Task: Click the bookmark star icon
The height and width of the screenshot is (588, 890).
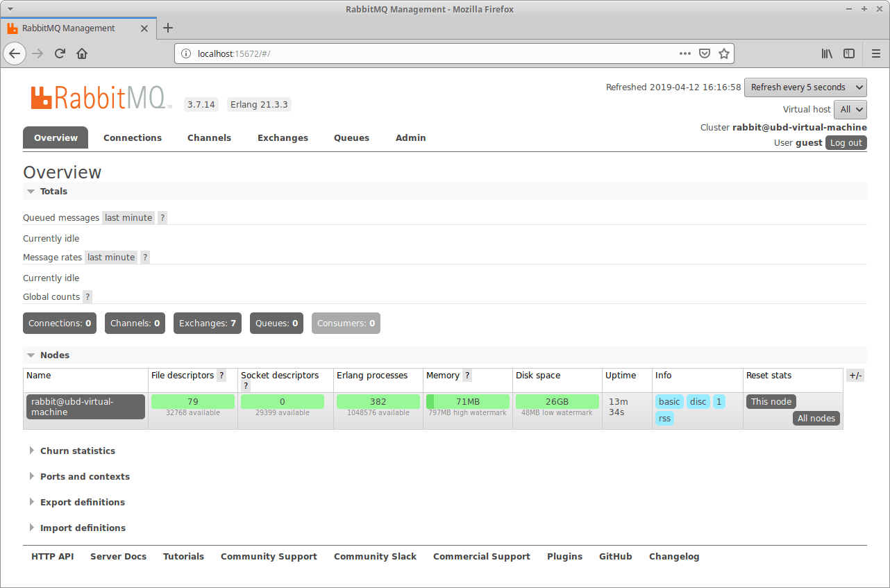Action: [724, 53]
